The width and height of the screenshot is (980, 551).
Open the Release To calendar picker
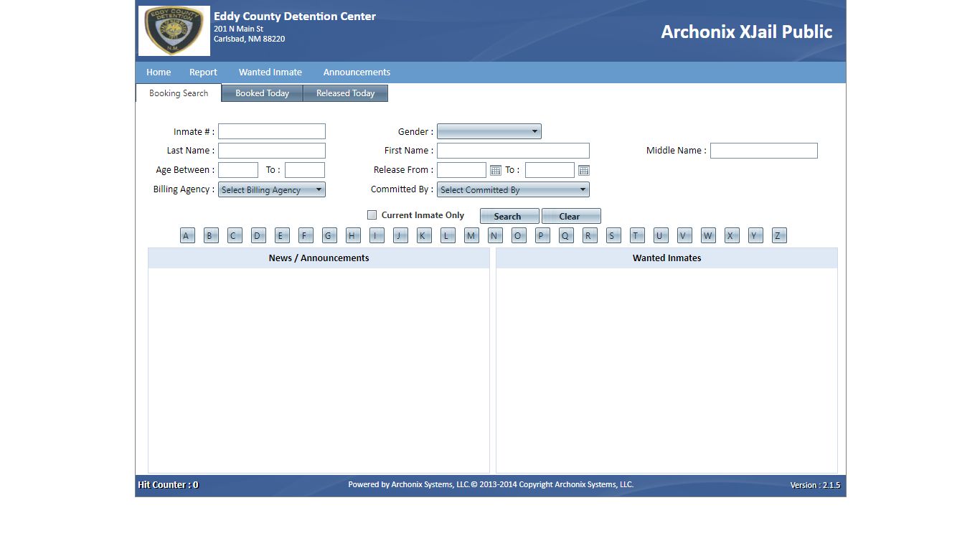point(583,171)
